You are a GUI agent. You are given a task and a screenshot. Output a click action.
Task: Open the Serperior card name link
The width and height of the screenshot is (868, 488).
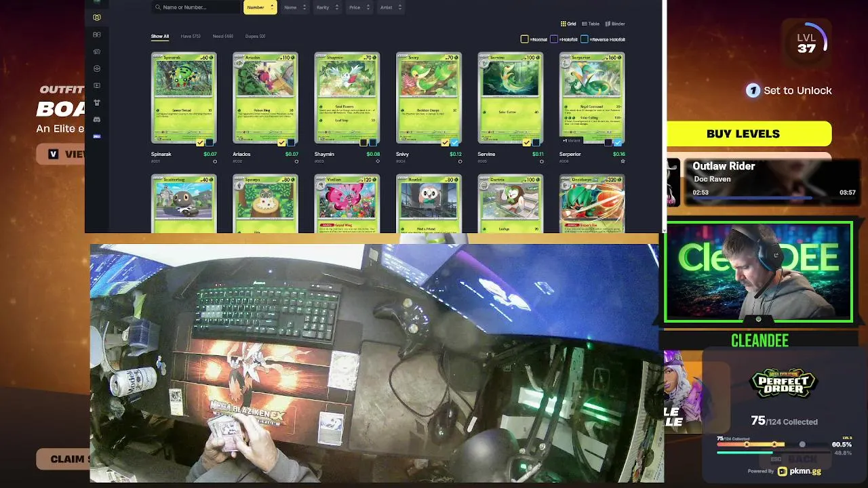(570, 155)
